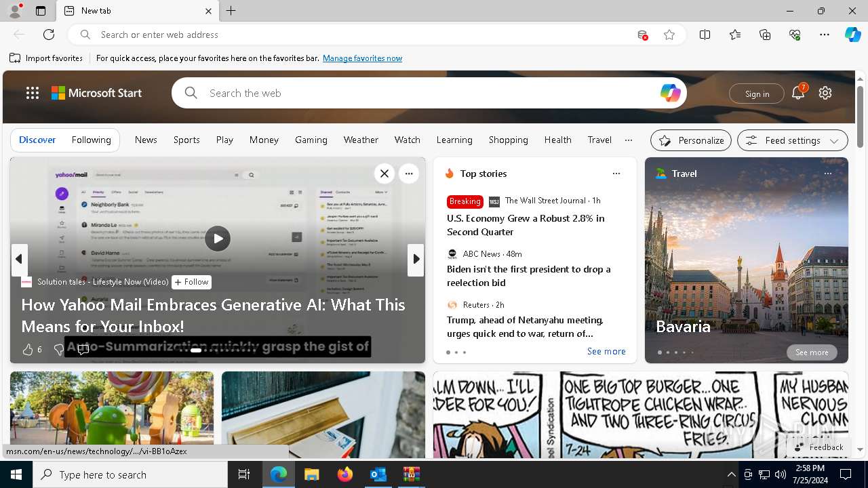Show hidden system tray icons
This screenshot has width=868, height=488.
point(731,474)
